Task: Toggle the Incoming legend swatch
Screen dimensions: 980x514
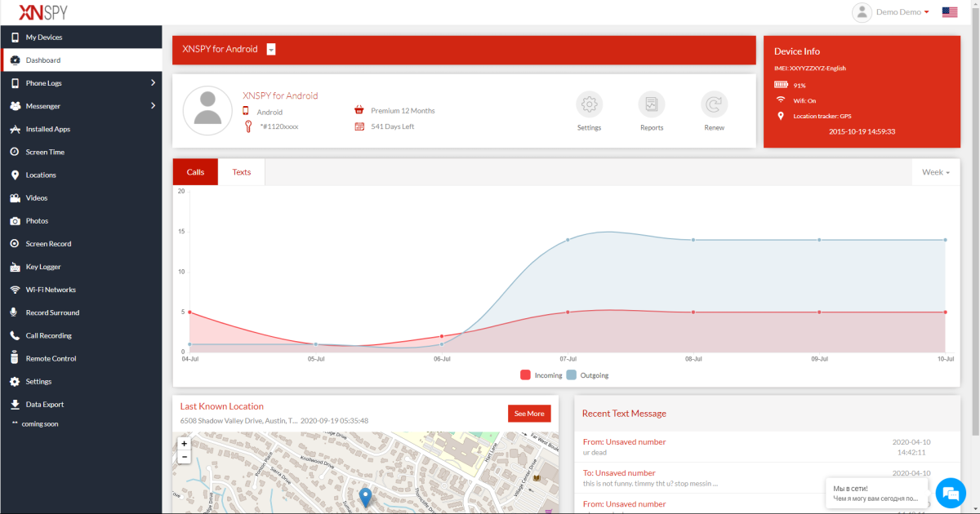Action: [x=525, y=375]
